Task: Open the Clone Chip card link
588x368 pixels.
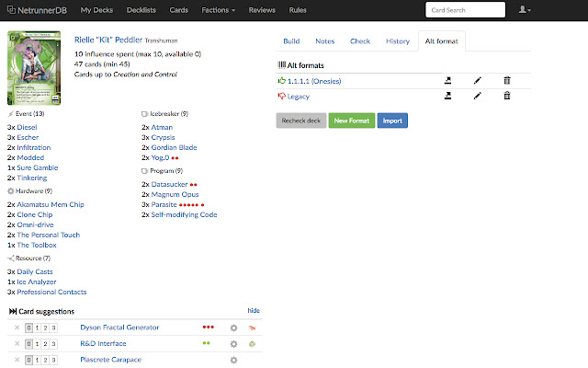Action: point(35,214)
